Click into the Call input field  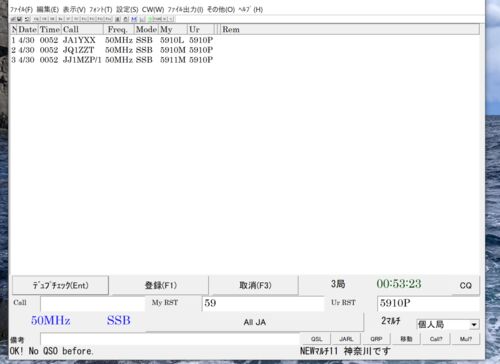[93, 303]
